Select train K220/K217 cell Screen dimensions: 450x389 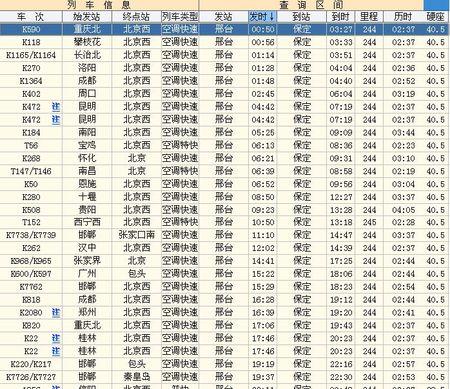coord(31,364)
